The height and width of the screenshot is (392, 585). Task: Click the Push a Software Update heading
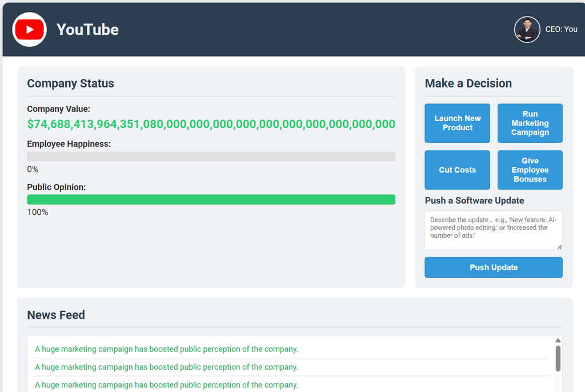(474, 201)
